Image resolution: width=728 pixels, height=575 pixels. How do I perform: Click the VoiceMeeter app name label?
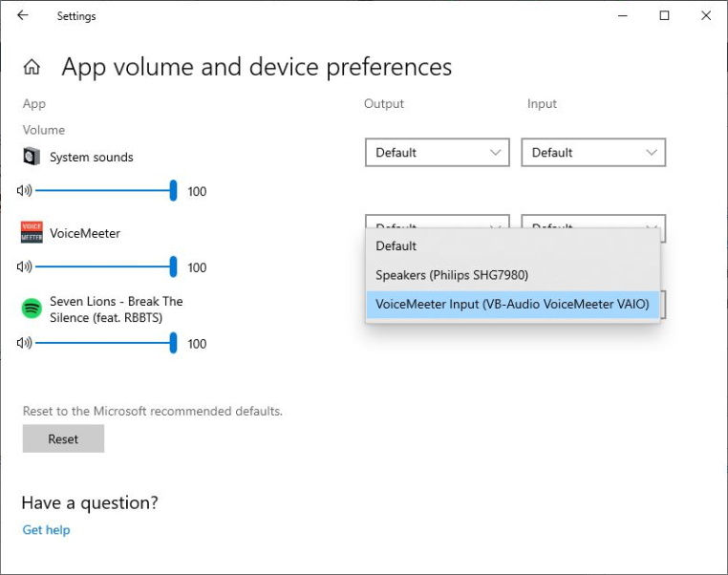(x=85, y=233)
